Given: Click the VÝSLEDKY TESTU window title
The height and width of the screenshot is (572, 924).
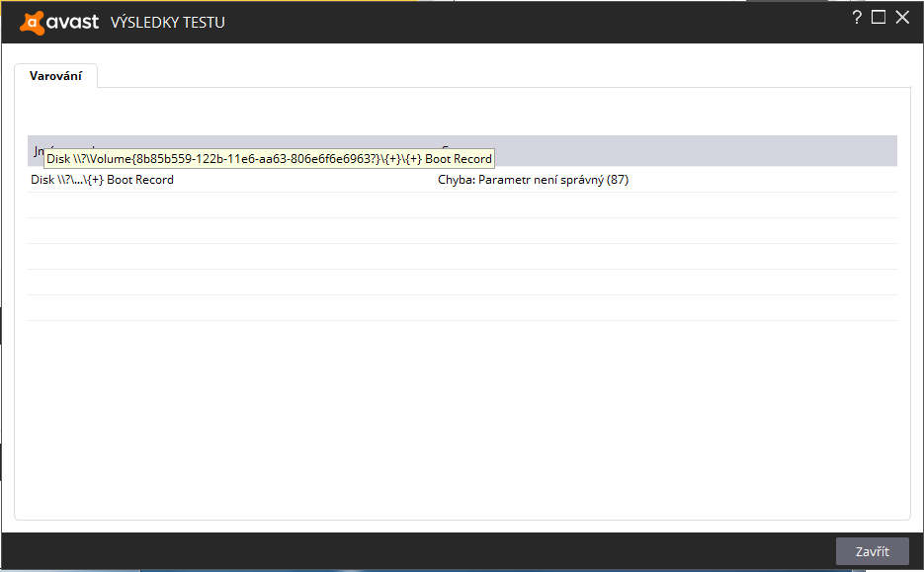Looking at the screenshot, I should (168, 22).
